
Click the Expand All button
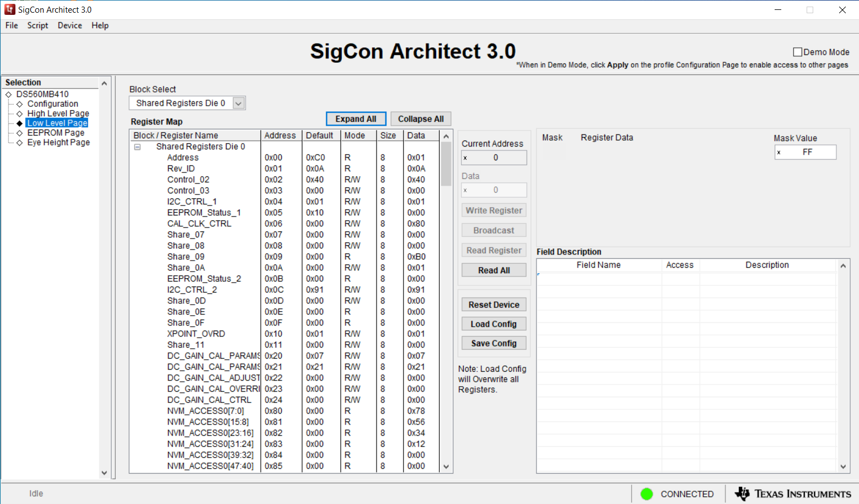(x=356, y=119)
